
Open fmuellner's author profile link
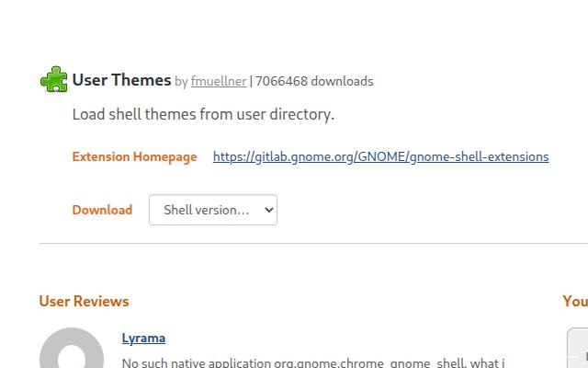(219, 81)
